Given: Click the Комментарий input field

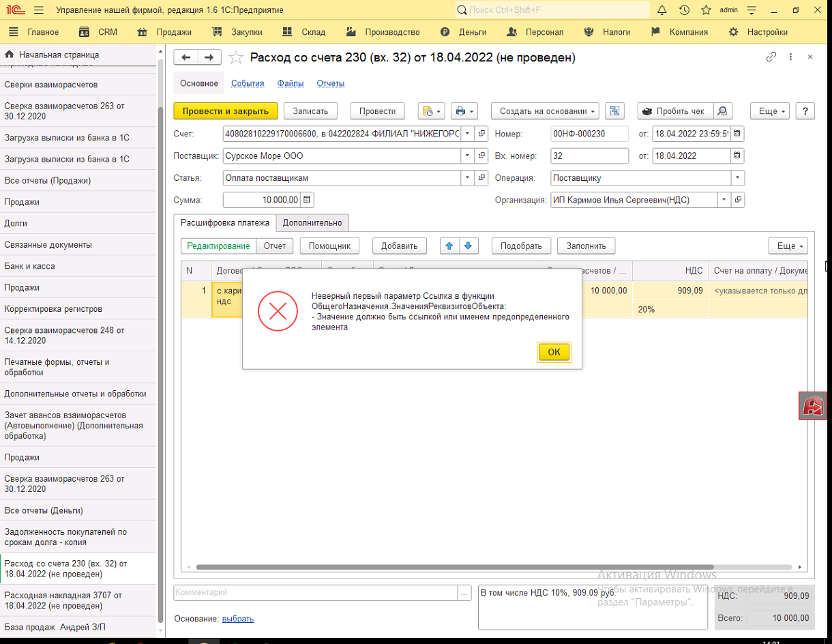Looking at the screenshot, I should click(316, 593).
